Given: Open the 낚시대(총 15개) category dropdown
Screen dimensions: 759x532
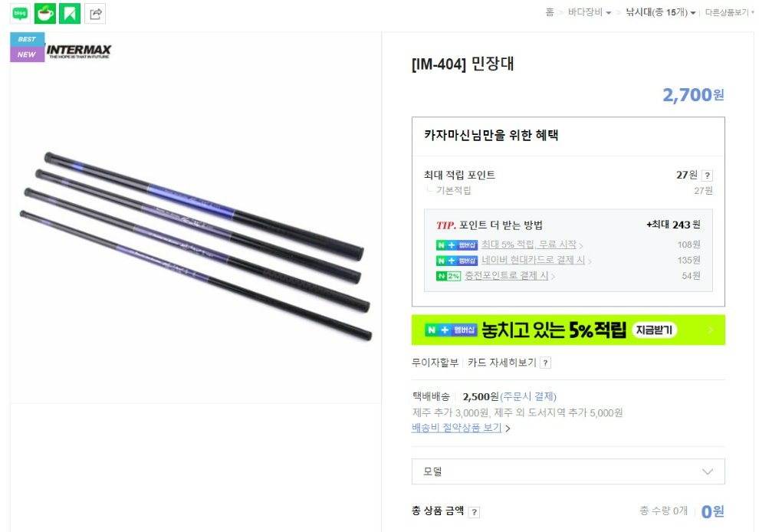Looking at the screenshot, I should coord(661,12).
